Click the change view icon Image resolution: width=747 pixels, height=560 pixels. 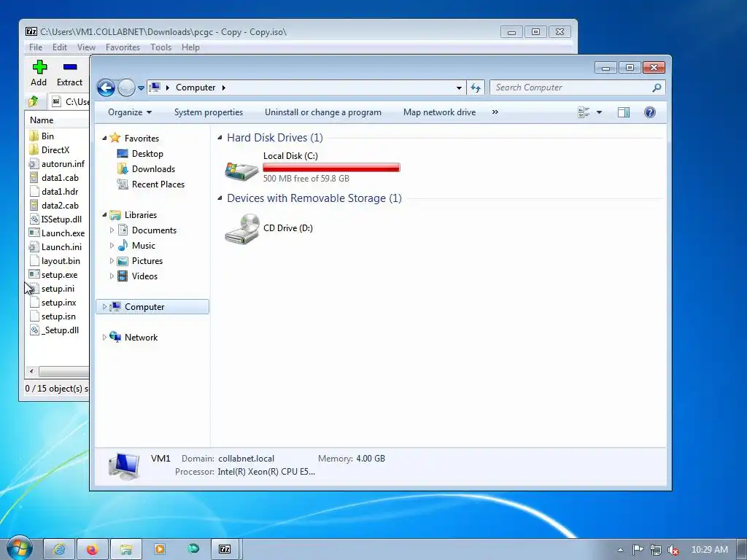[x=584, y=112]
